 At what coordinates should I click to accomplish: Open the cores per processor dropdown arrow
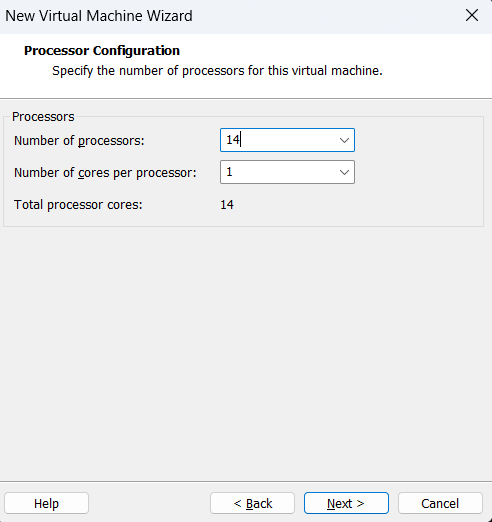344,172
